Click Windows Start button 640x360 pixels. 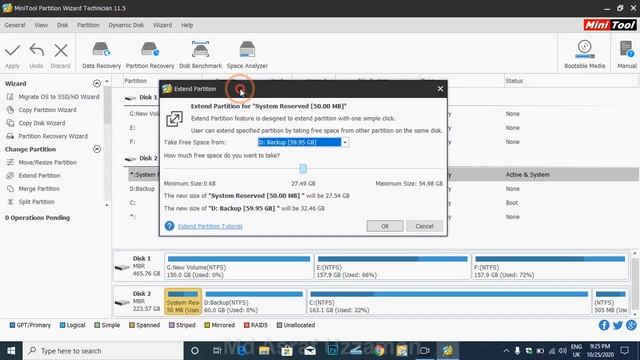click(11, 351)
